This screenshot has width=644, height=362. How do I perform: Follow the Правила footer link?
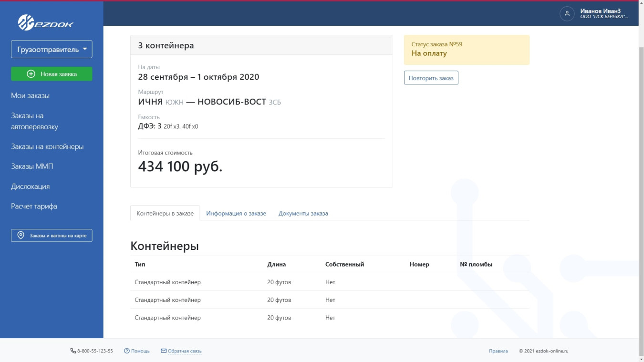coord(498,351)
